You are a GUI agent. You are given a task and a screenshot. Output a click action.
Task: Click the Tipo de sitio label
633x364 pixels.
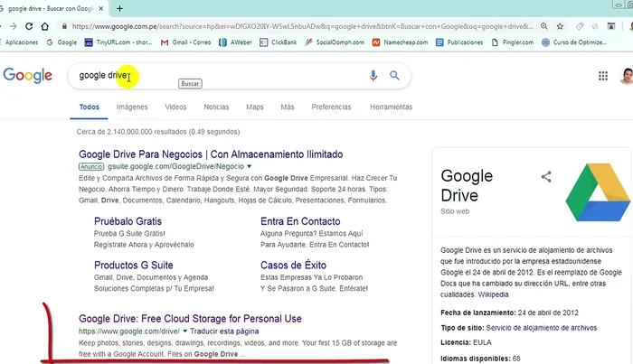point(462,328)
